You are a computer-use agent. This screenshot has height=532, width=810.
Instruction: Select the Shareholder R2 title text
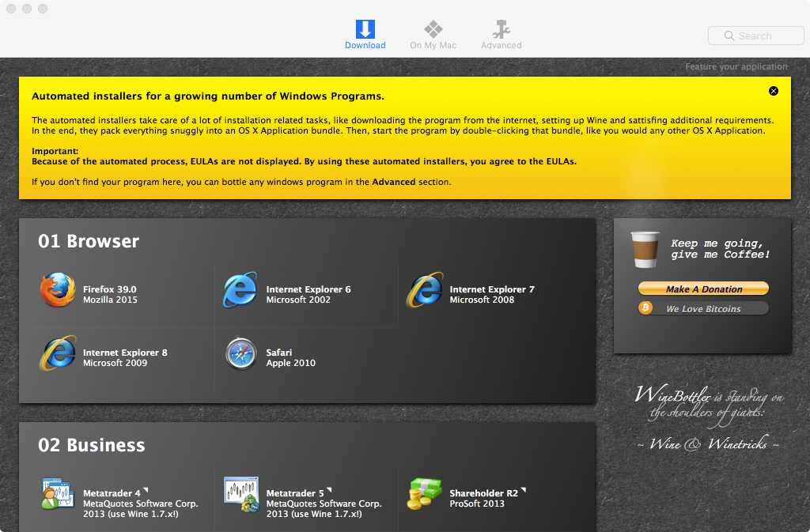(483, 493)
